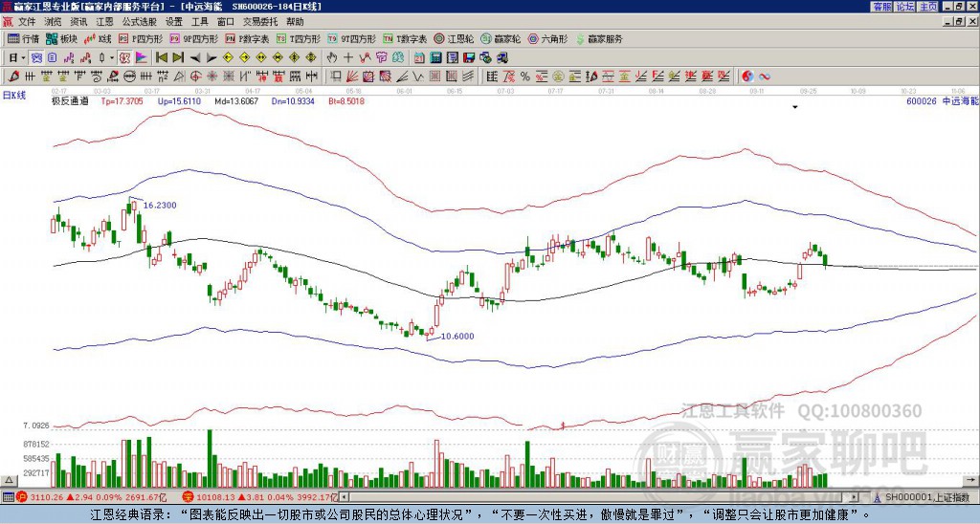Click the SH000001 上证指数 status entry

pyautogui.click(x=922, y=497)
